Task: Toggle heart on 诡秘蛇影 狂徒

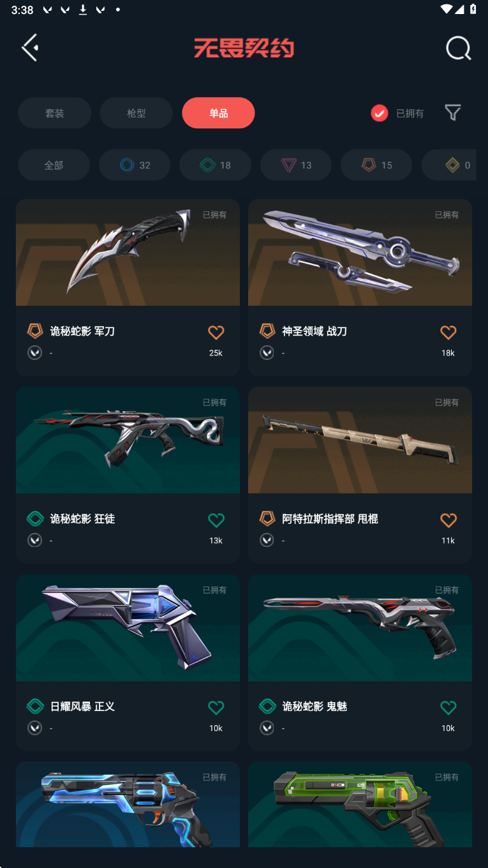Action: pos(216,520)
